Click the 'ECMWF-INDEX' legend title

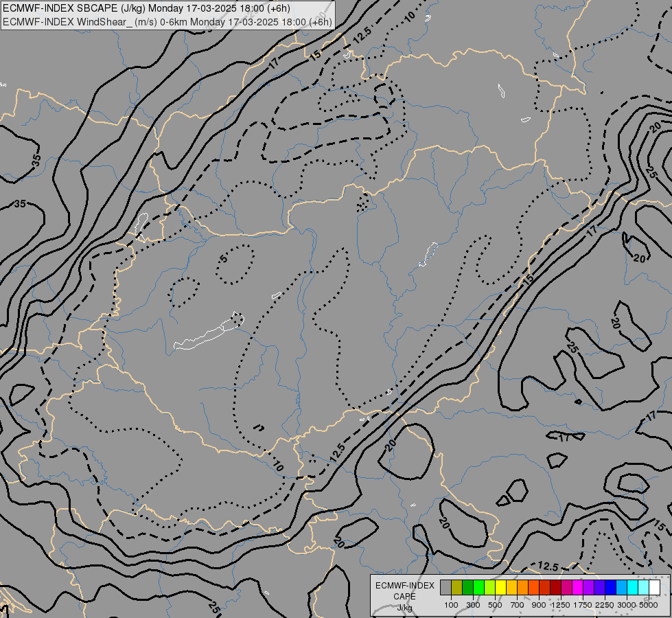point(404,586)
